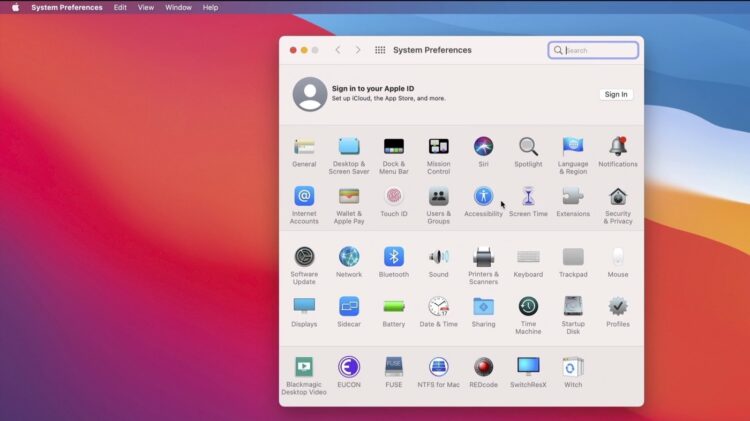Viewport: 750px width, 421px height.
Task: Open the Apple menu
Action: point(15,7)
